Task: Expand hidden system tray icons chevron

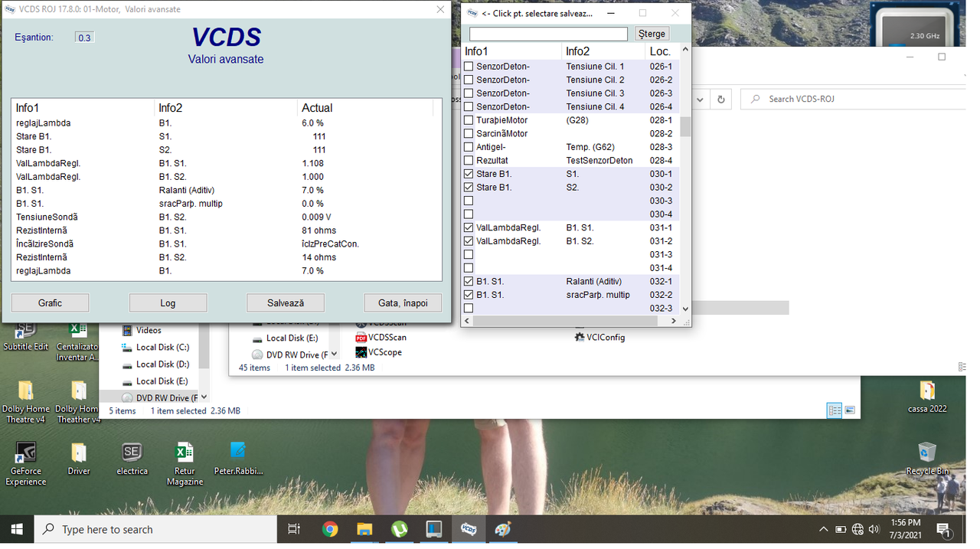Action: coord(823,529)
